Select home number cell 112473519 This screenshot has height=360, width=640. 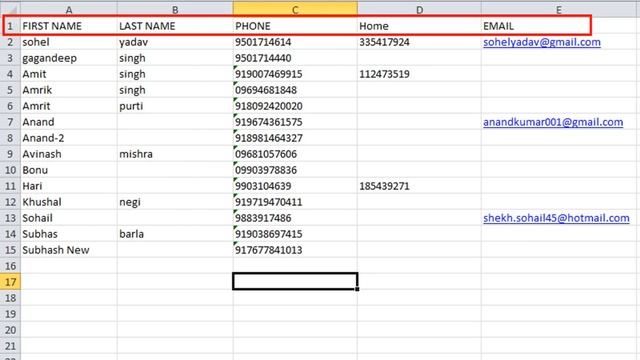tap(419, 74)
